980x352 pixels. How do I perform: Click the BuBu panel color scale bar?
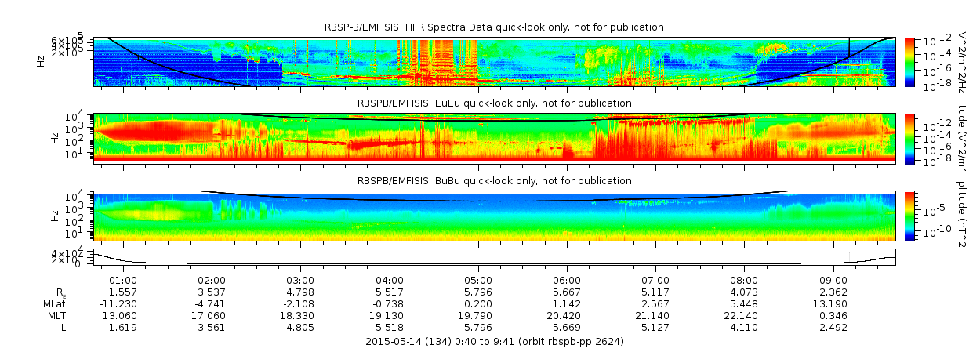[x=909, y=216]
